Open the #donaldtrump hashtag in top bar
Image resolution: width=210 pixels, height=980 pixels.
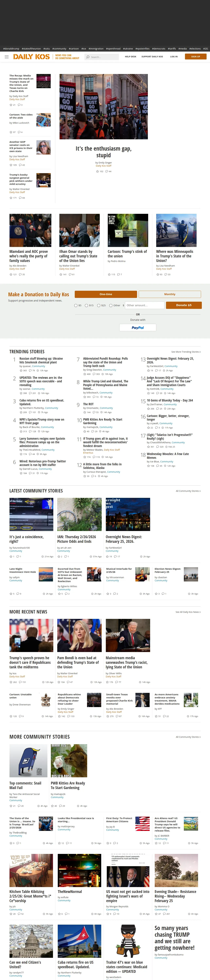11,49
